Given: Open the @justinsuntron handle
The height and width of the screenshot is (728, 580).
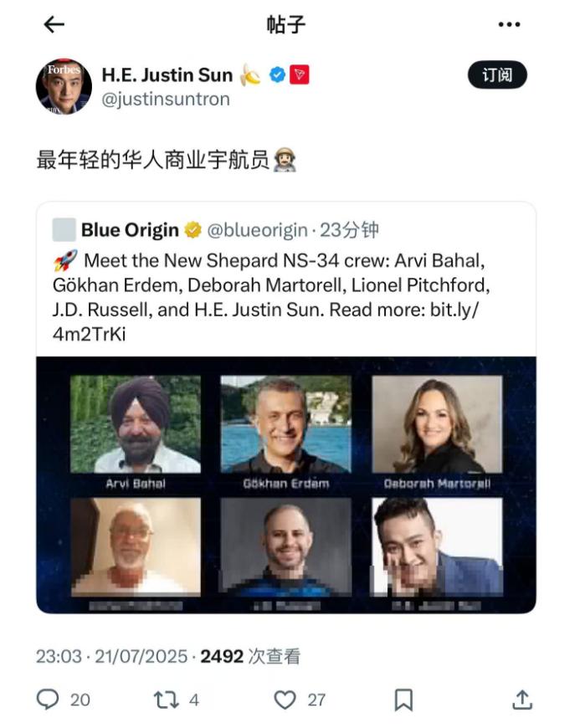Looking at the screenshot, I should coord(166,100).
